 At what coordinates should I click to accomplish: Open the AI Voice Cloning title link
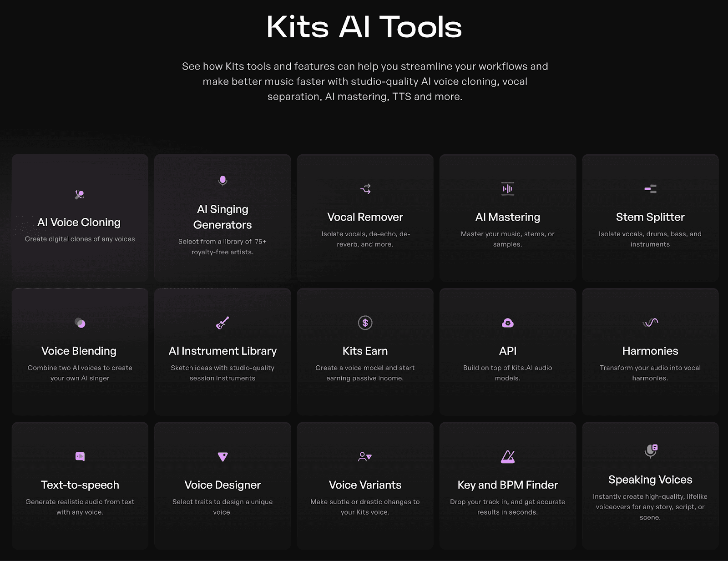tap(79, 222)
